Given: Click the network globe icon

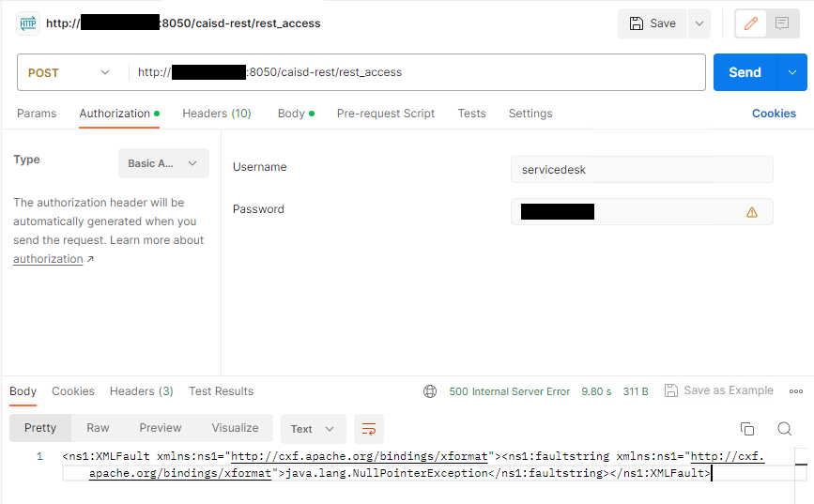Looking at the screenshot, I should tap(430, 391).
